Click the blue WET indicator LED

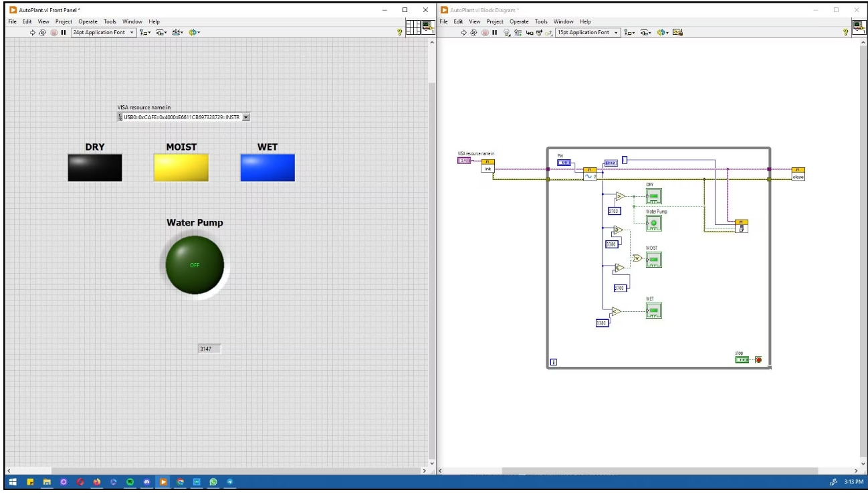[267, 167]
